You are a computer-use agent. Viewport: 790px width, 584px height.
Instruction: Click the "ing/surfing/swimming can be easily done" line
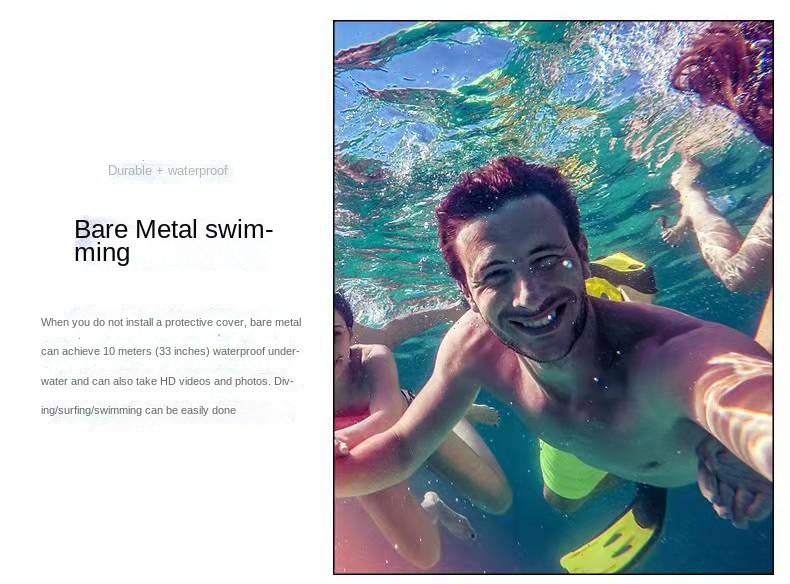138,410
